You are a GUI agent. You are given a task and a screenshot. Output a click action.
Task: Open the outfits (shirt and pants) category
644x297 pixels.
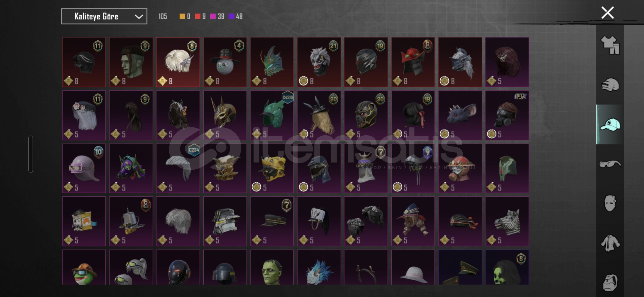[x=610, y=45]
